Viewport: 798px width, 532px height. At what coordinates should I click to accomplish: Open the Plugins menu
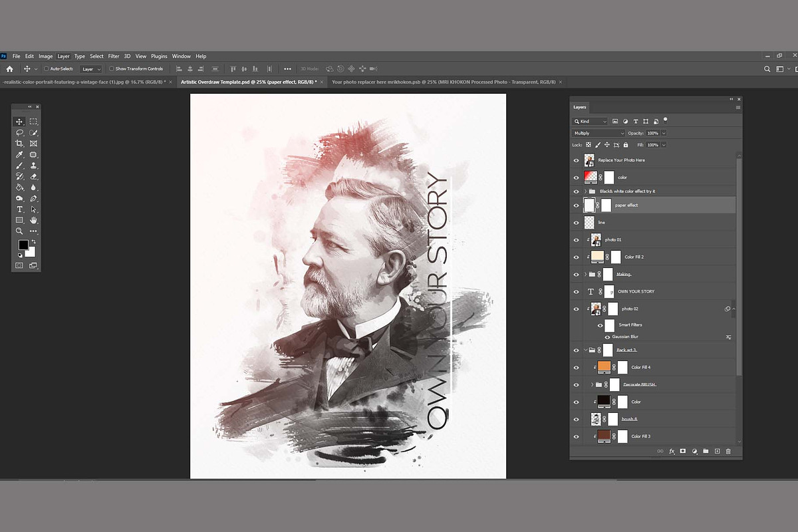[159, 57]
